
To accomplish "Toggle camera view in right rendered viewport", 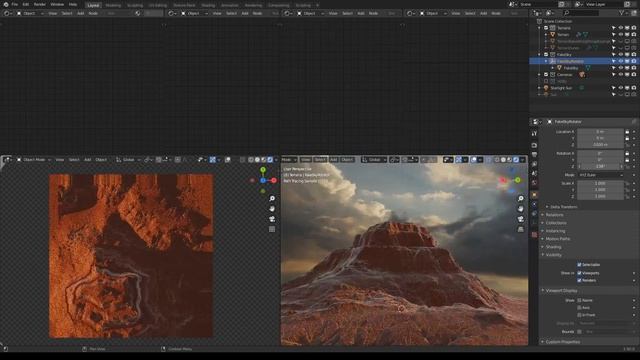I will (x=520, y=219).
